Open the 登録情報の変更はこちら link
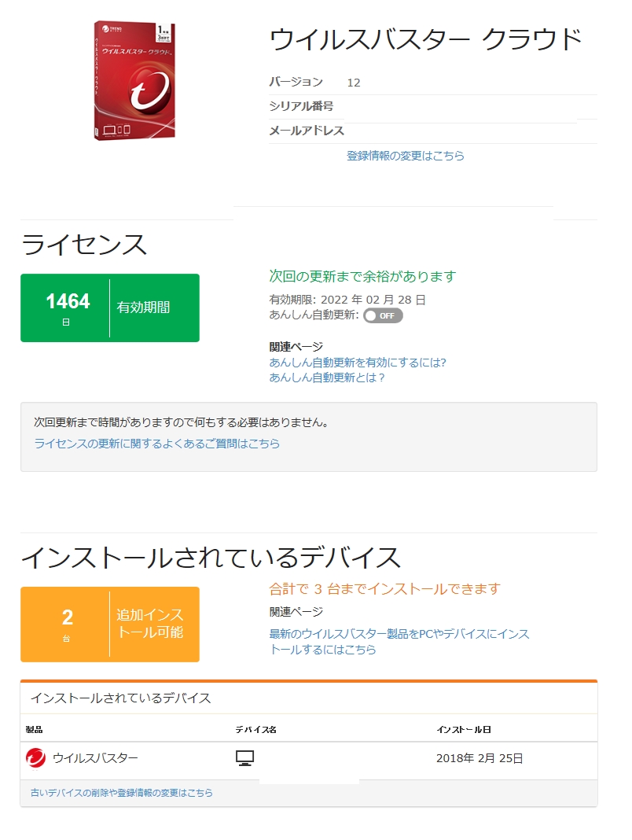This screenshot has width=632, height=840. [x=404, y=156]
